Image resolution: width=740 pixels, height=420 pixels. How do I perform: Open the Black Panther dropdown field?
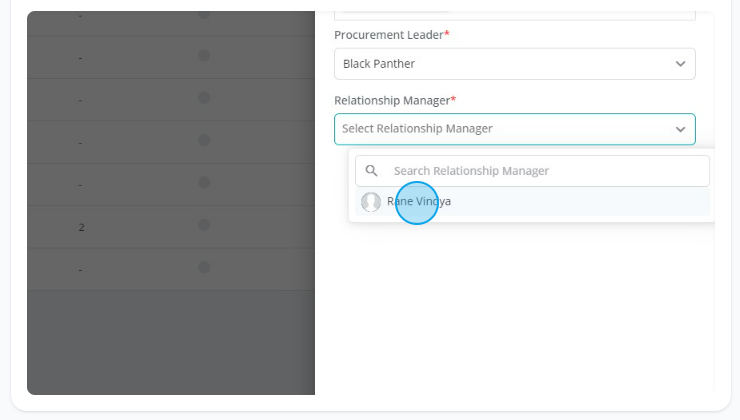coord(514,64)
